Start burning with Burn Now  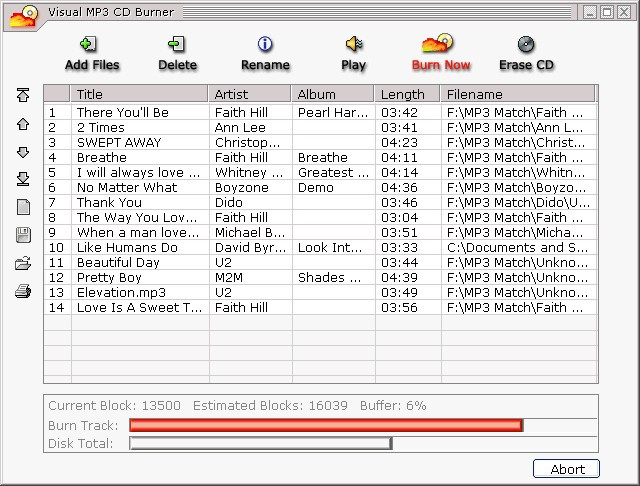440,53
